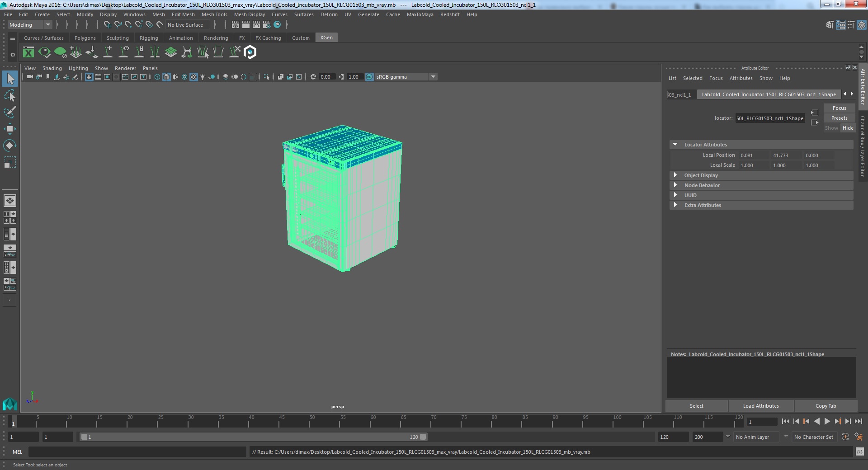868x470 pixels.
Task: Click the XGen preview eye icon
Action: tap(44, 52)
